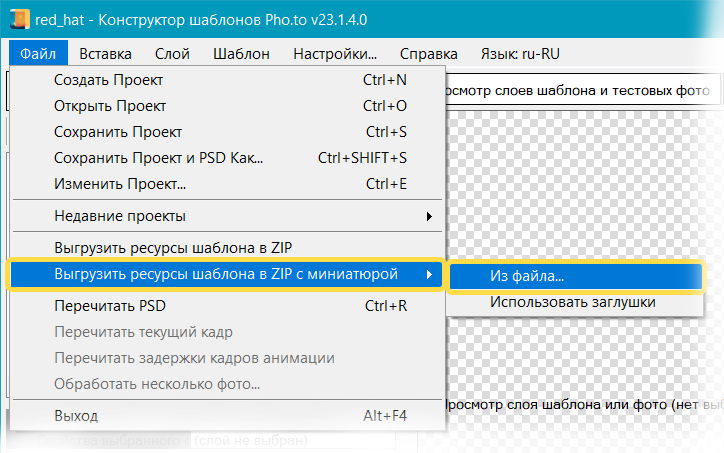Exit the app via Выход
The height and width of the screenshot is (453, 724).
point(76,415)
